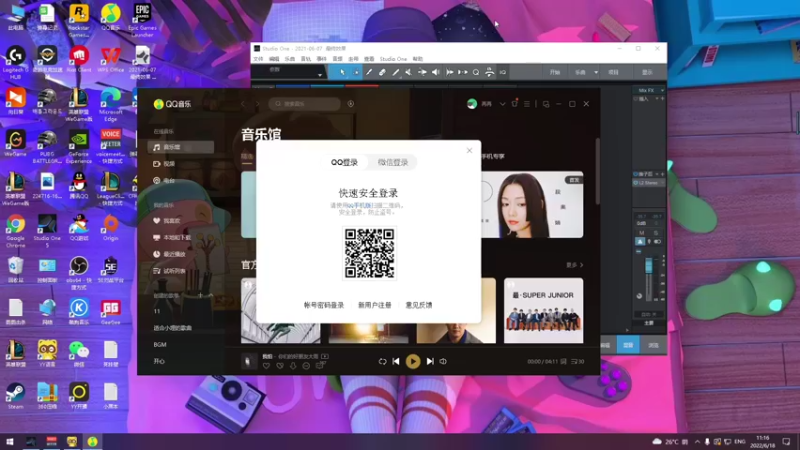Toggle the loop mode in QQ Music player
The width and height of the screenshot is (800, 450).
pyautogui.click(x=382, y=361)
